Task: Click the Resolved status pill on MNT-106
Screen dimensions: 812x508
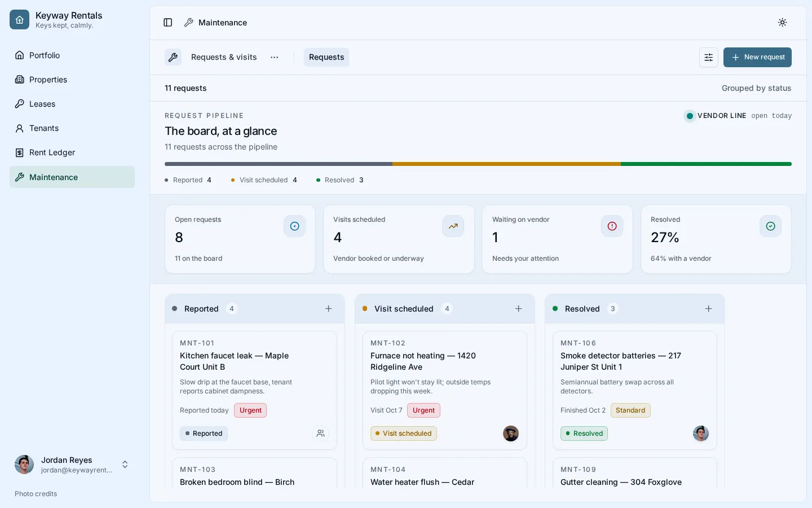Action: tap(584, 433)
